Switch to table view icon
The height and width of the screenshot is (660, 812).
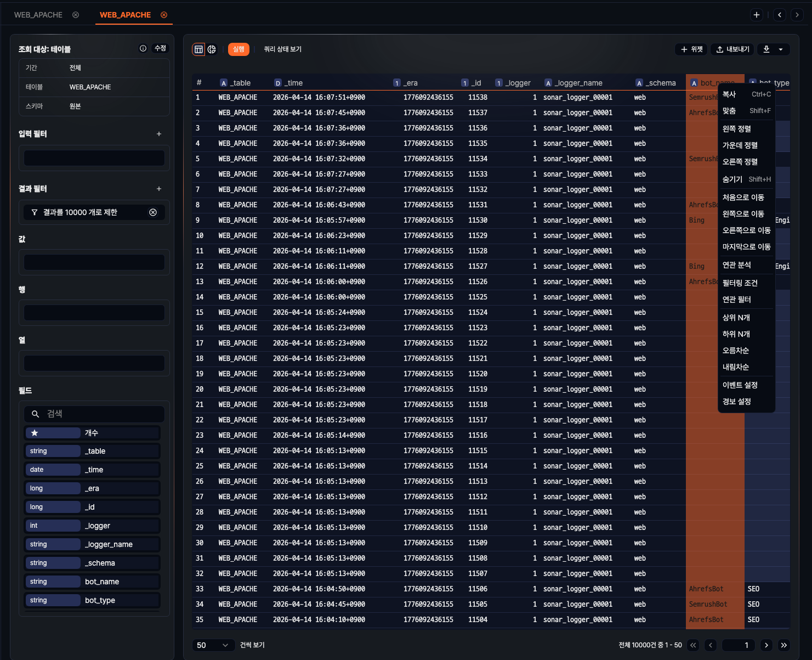(198, 49)
